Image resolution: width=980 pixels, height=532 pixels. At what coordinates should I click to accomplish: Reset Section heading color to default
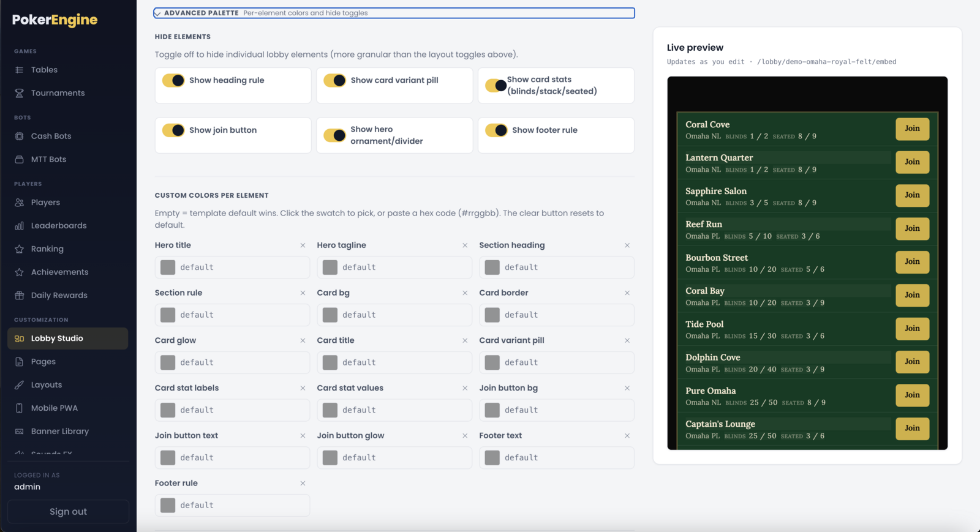[x=627, y=245]
